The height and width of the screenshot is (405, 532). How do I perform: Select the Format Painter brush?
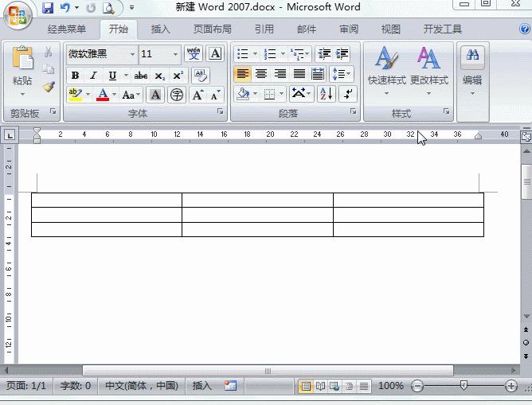[x=49, y=87]
